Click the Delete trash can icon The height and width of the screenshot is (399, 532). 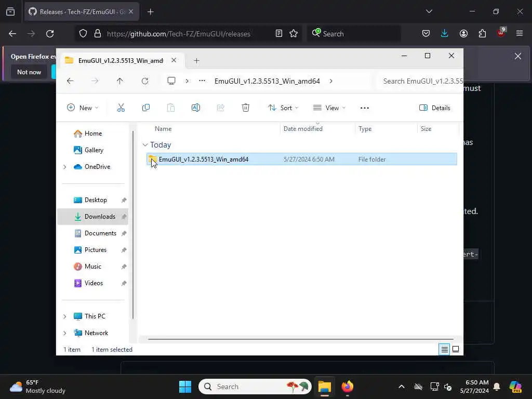[x=246, y=108]
